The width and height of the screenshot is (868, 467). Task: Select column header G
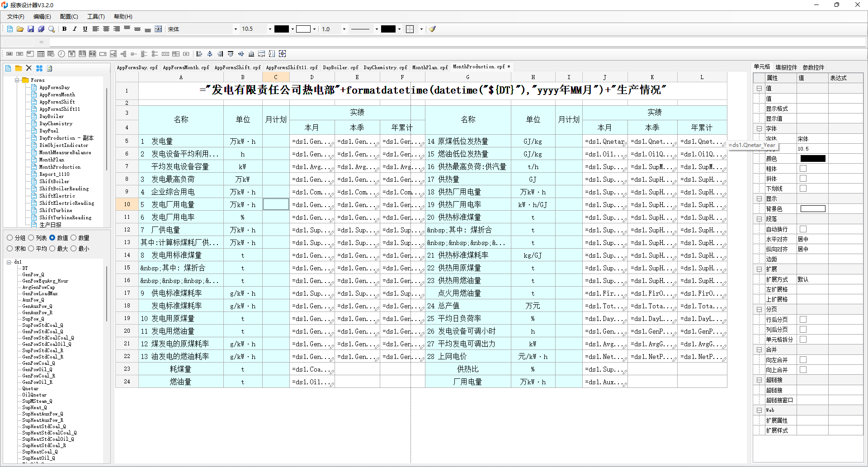[468, 77]
